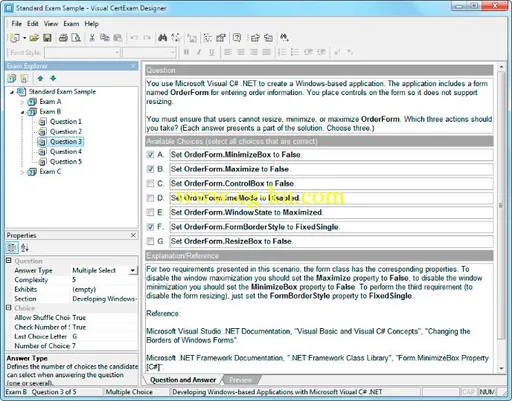Screen dimensions: 512x401
Task: Click the Save floppy disk icon
Action: pos(47,38)
